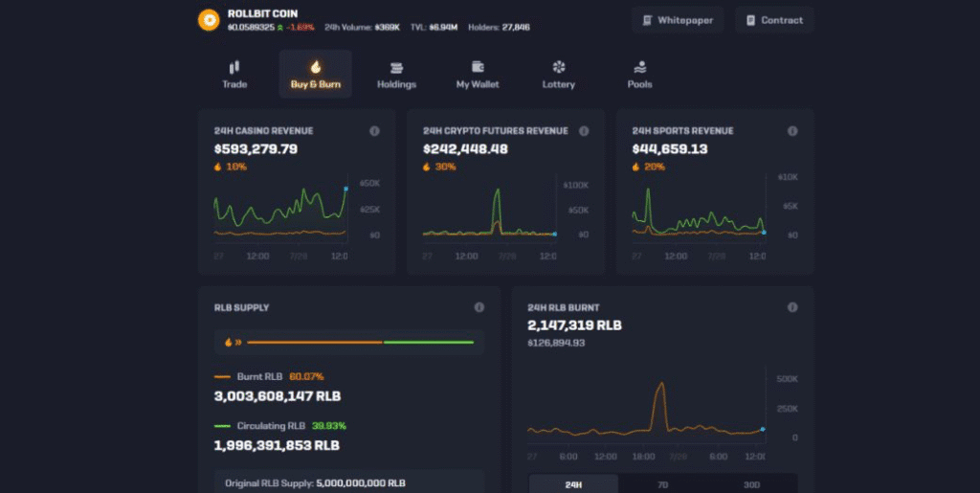Switch to the Trade tab
The height and width of the screenshot is (493, 980).
coord(234,74)
